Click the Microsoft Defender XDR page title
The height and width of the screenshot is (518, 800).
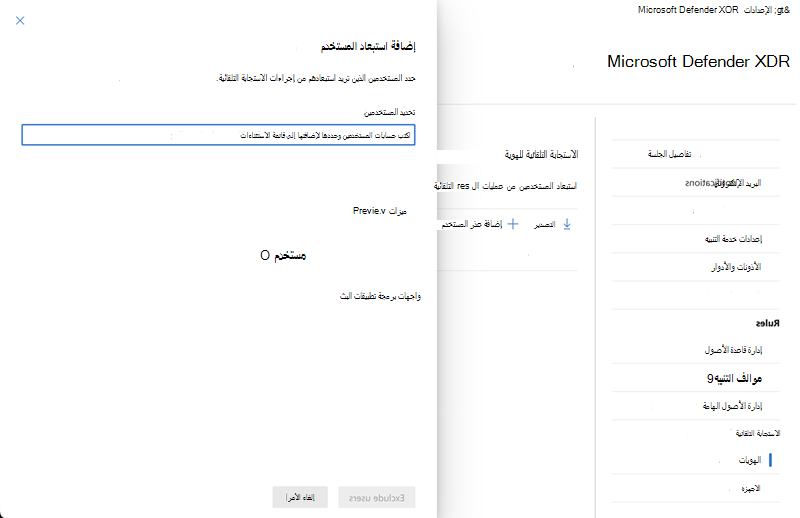[x=698, y=61]
